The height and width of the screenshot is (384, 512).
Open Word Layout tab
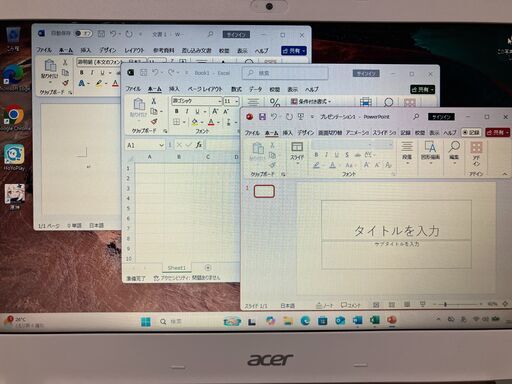pos(134,50)
